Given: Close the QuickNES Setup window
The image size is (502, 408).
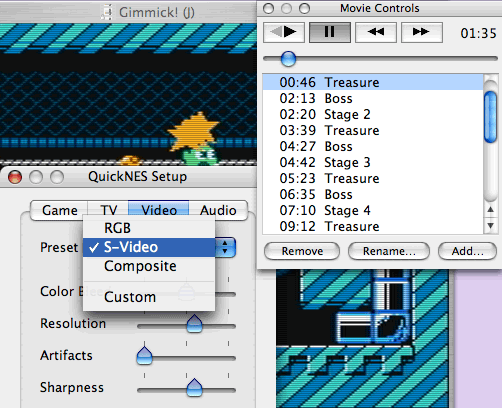Looking at the screenshot, I should [15, 177].
